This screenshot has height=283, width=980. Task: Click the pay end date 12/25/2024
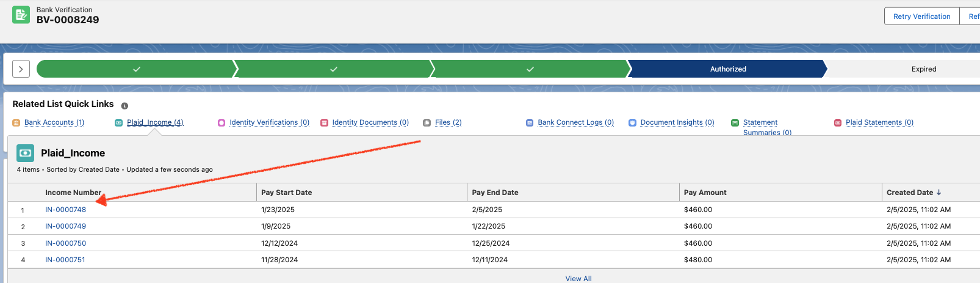click(x=491, y=243)
